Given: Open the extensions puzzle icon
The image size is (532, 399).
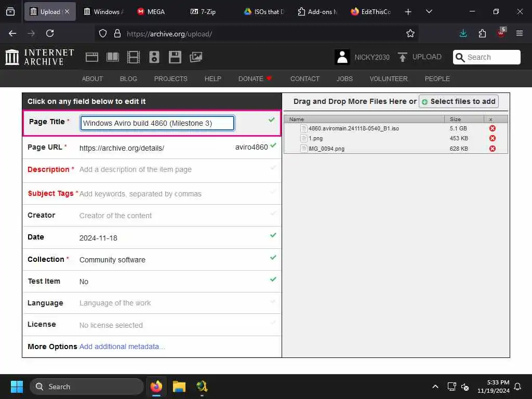Looking at the screenshot, I should pyautogui.click(x=482, y=33).
